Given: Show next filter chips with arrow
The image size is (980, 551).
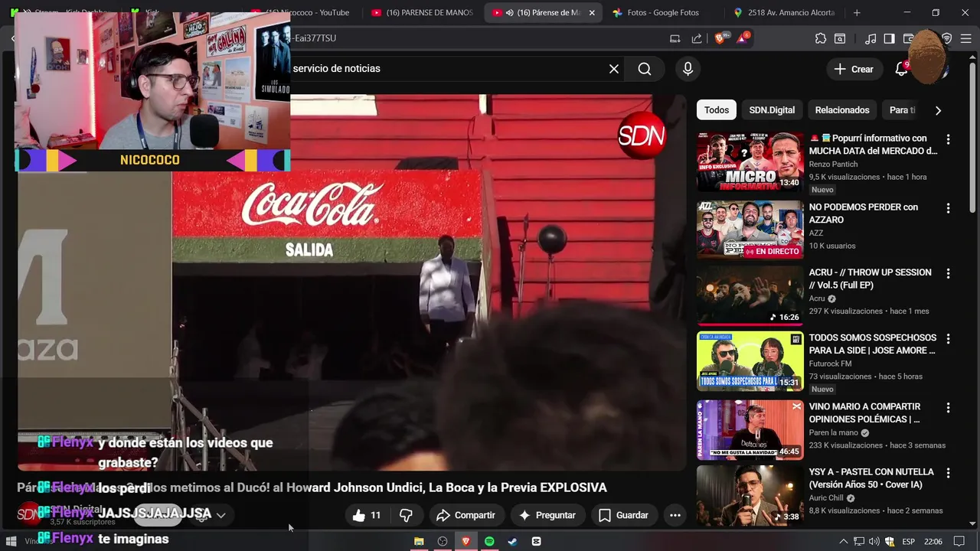Looking at the screenshot, I should [x=938, y=110].
